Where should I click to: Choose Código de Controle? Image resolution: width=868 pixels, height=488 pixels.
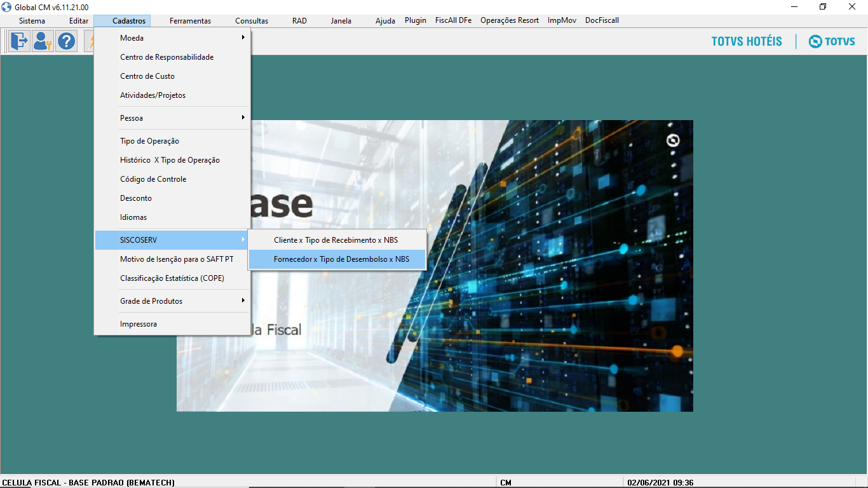pyautogui.click(x=172, y=179)
